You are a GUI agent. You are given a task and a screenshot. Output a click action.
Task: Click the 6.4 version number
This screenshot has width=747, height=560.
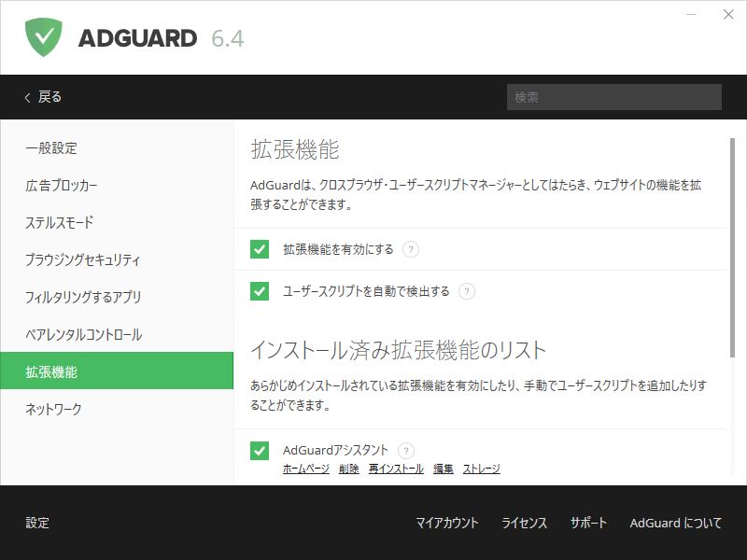coord(228,38)
